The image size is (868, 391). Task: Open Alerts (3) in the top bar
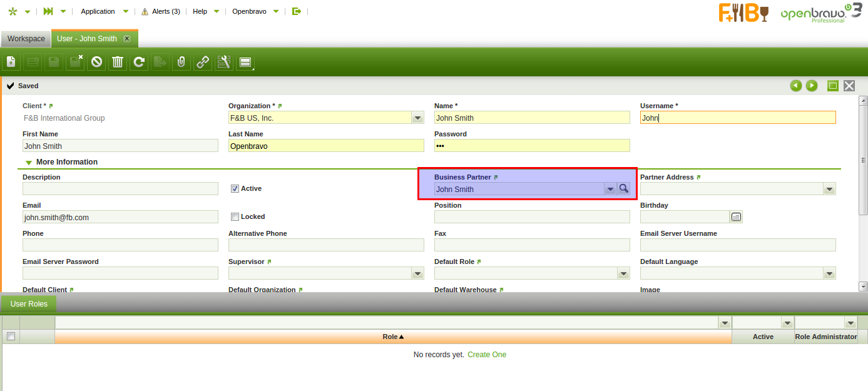click(161, 11)
